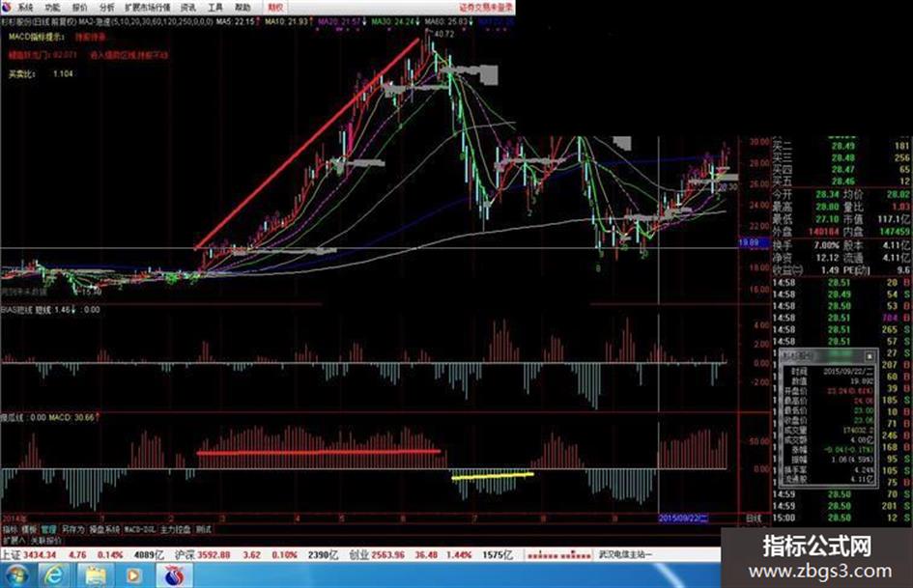Click the 最低 27.10 quote row

808,219
